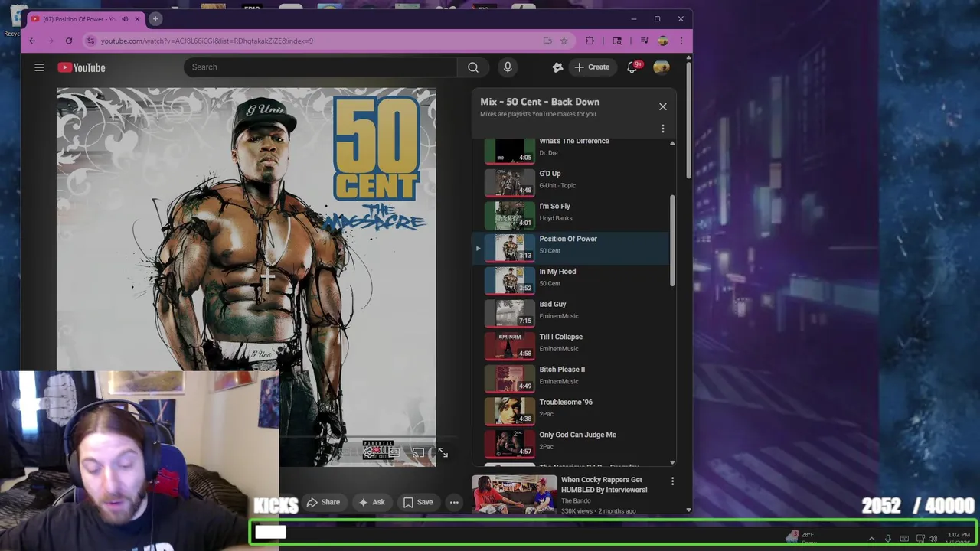Click playlist scroll down arrow
This screenshot has width=980, height=551.
pos(672,462)
